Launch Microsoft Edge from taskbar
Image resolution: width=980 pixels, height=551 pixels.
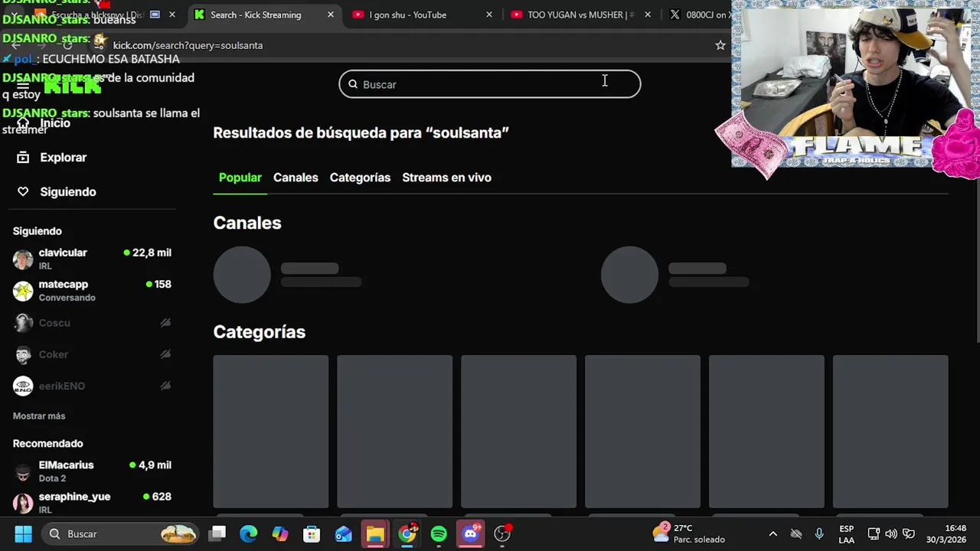click(x=249, y=533)
